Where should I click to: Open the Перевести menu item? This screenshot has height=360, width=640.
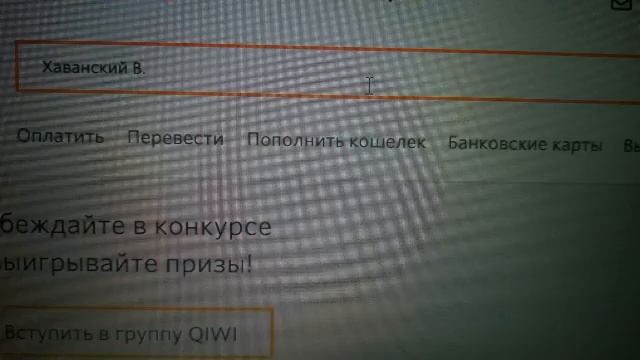176,138
